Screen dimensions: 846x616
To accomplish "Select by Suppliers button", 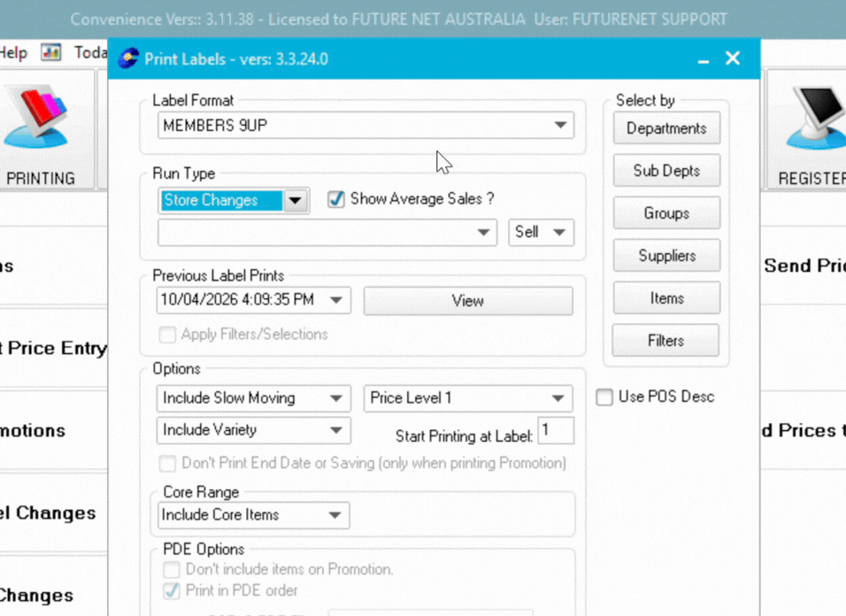I will (x=665, y=256).
